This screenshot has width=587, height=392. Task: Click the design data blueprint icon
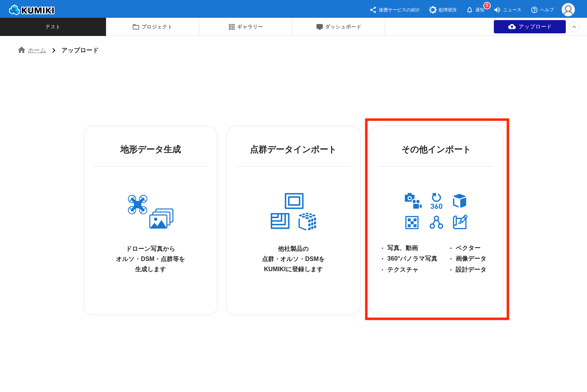tap(460, 222)
